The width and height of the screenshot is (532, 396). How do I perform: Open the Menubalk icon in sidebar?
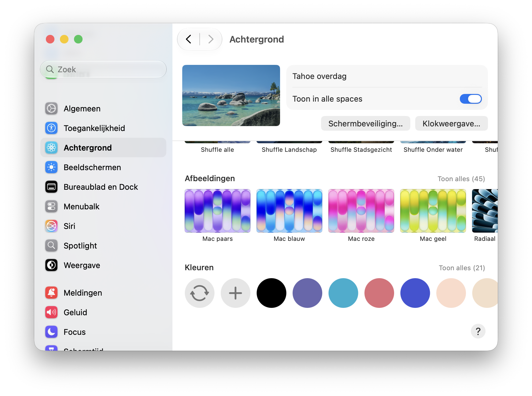click(x=51, y=207)
